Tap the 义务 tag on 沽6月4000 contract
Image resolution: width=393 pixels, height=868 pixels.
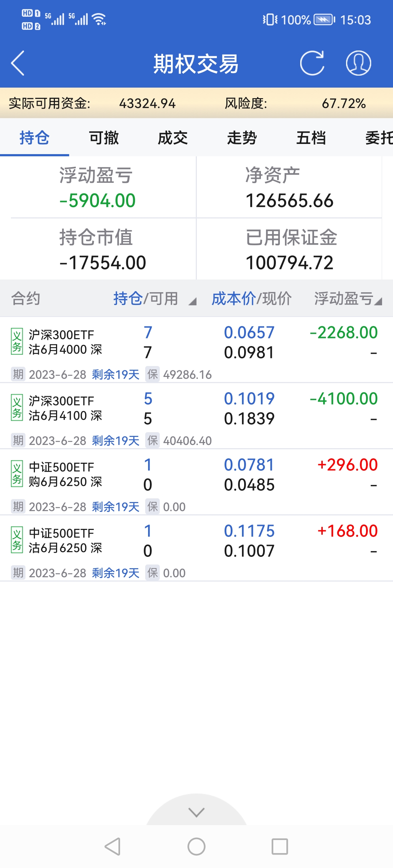pyautogui.click(x=17, y=342)
